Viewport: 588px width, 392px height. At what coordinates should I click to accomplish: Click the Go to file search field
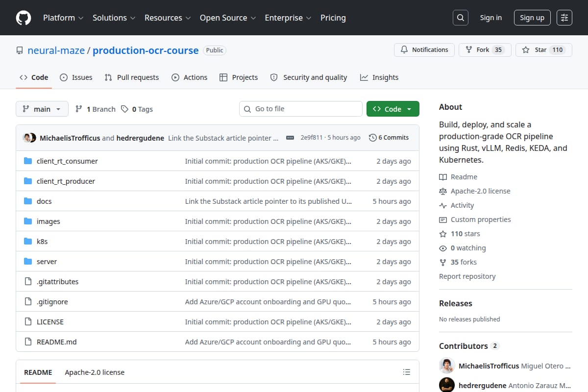301,109
